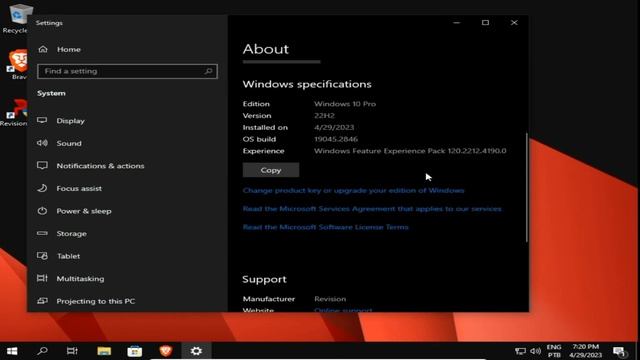Click the Version value 22H2
The width and height of the screenshot is (640, 360).
pyautogui.click(x=324, y=116)
